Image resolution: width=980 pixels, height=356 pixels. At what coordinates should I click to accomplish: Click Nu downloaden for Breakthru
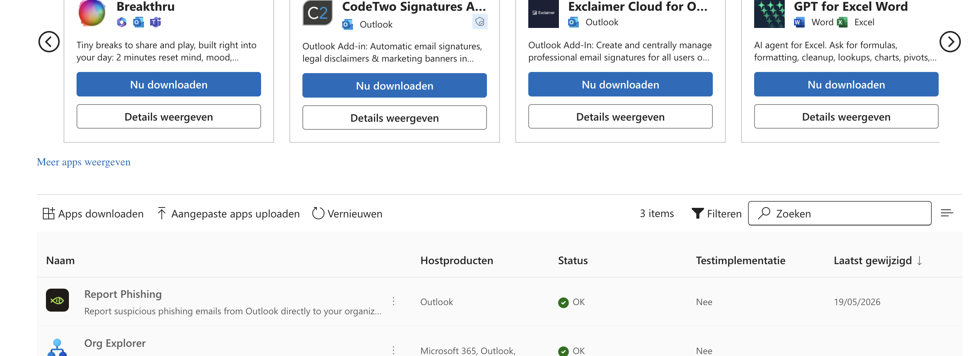[x=169, y=84]
